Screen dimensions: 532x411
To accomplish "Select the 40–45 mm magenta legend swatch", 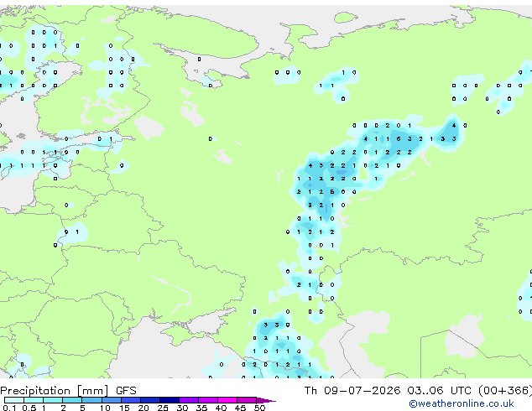I will pos(227,400).
